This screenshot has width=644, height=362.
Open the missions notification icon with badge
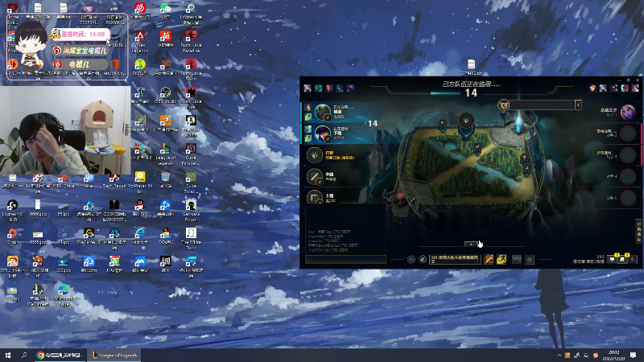[622, 258]
